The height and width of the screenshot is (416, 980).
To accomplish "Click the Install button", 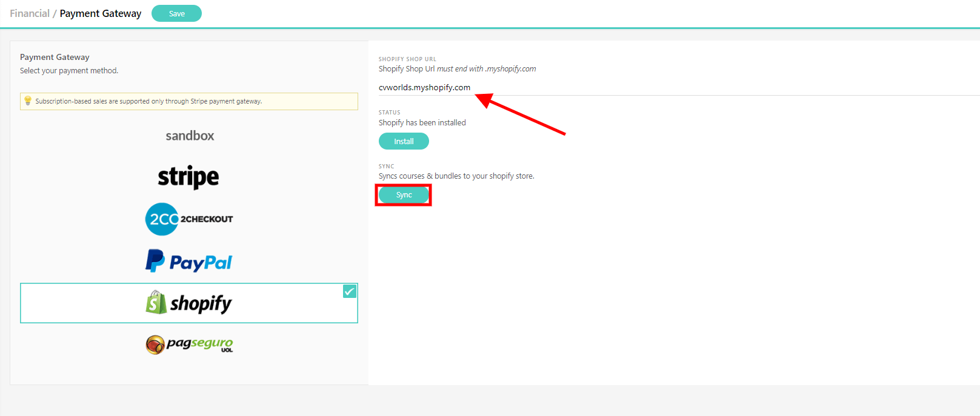I will point(404,141).
